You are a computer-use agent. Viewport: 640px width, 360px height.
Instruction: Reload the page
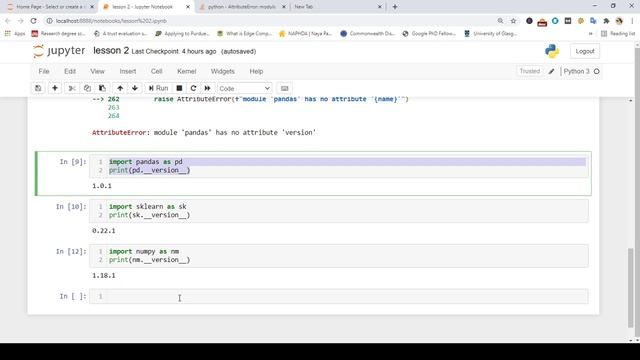tap(33, 21)
